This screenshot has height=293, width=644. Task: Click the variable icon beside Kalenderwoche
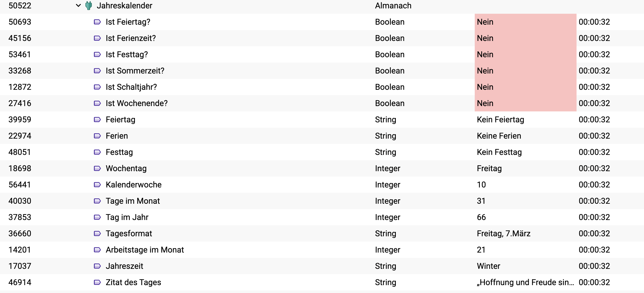pyautogui.click(x=97, y=185)
